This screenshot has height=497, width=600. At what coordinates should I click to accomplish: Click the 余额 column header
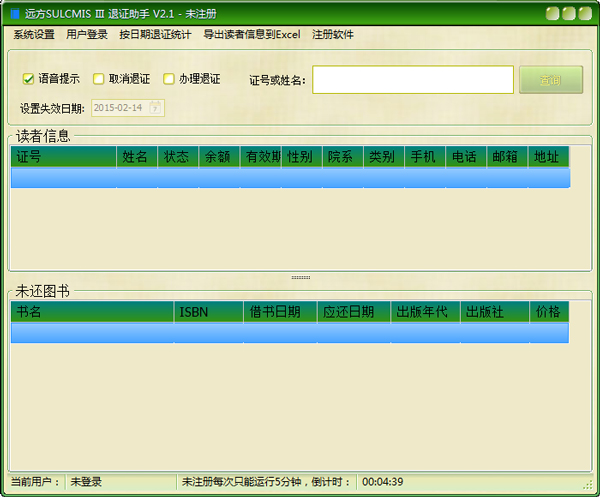220,157
